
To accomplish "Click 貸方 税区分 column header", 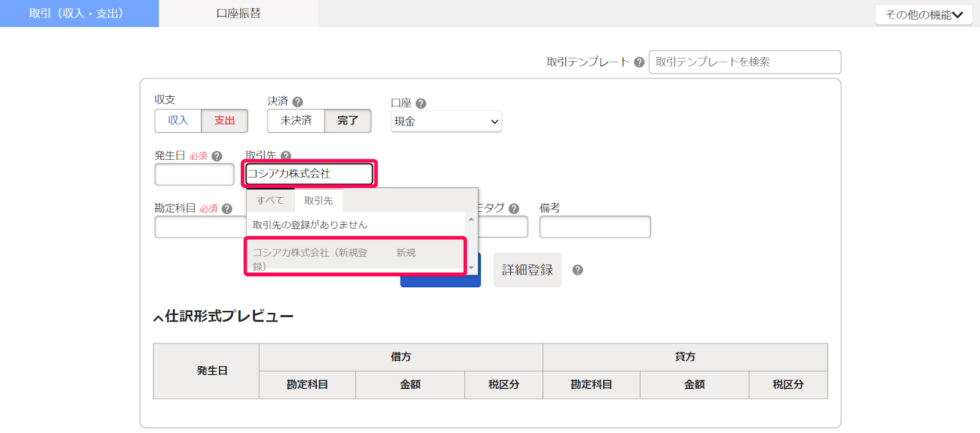I will (x=788, y=385).
